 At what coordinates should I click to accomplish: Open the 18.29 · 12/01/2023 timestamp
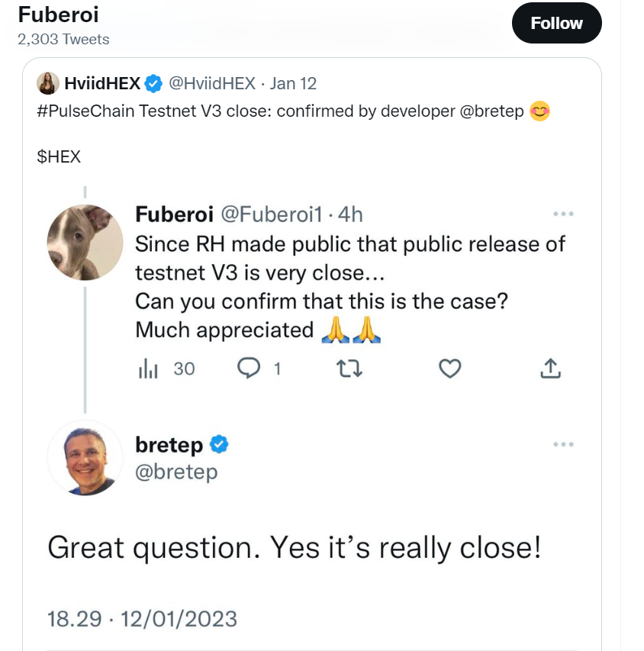click(x=142, y=619)
